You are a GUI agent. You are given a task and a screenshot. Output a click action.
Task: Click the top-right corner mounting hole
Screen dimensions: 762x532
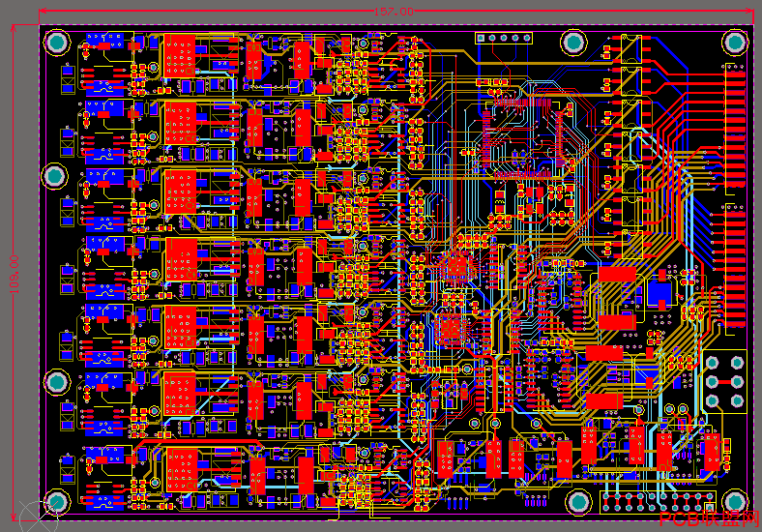[x=734, y=43]
